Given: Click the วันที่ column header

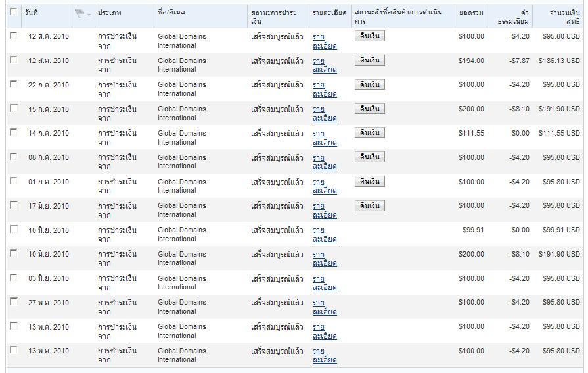Looking at the screenshot, I should 32,12.
